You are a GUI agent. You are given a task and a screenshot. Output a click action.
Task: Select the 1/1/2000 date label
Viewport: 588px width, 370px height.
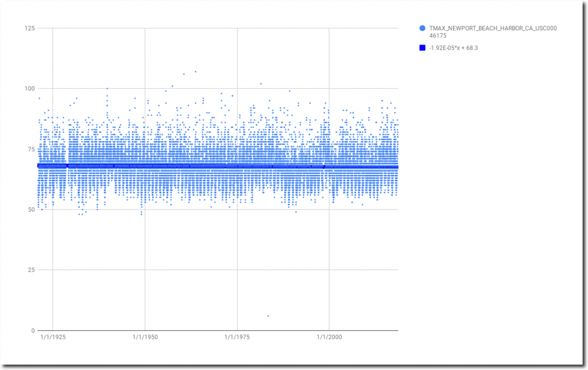pyautogui.click(x=329, y=338)
